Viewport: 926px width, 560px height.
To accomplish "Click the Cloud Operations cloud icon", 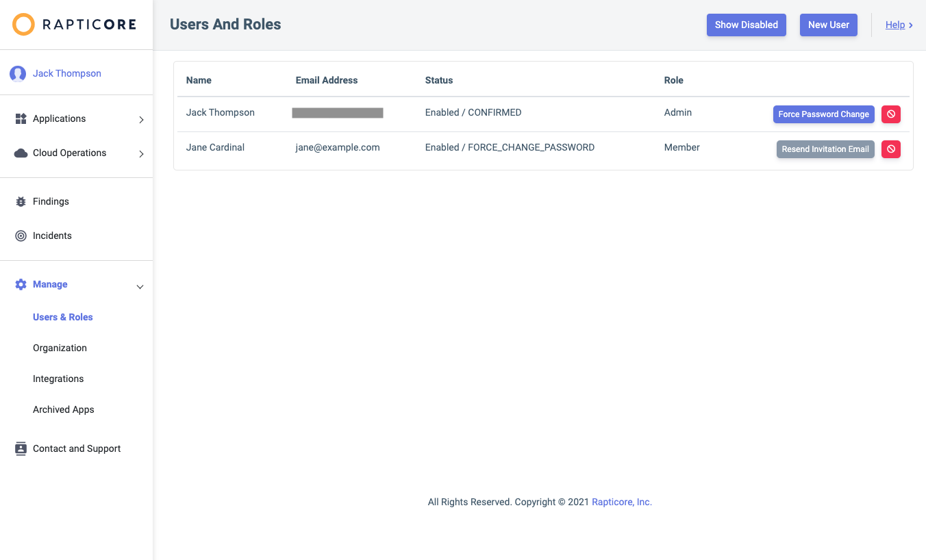I will (21, 153).
